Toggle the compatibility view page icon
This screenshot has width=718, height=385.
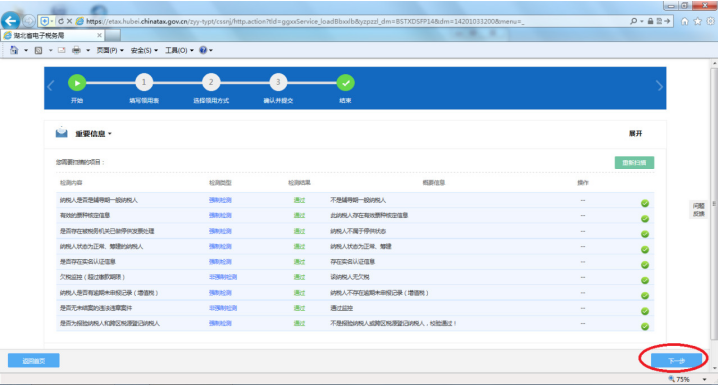(659, 21)
